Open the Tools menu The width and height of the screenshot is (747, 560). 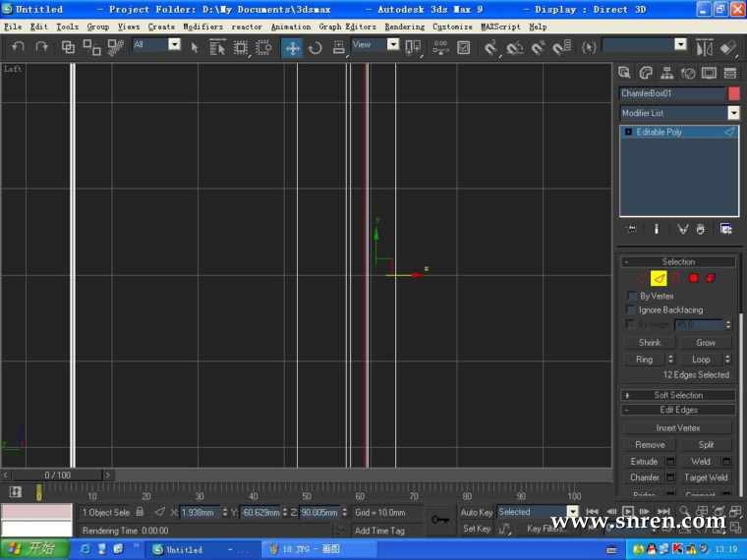pos(67,27)
